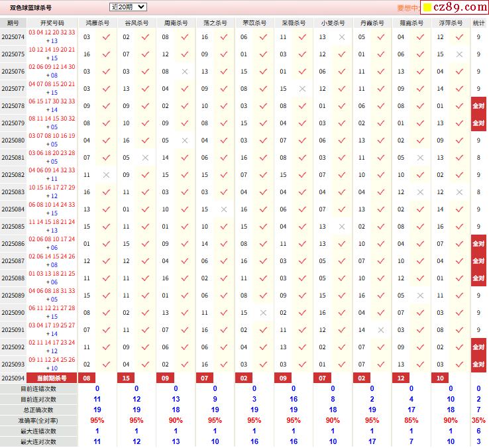The width and height of the screenshot is (489, 448).
Task: Click the 85% accuracy value
Action: (411, 421)
